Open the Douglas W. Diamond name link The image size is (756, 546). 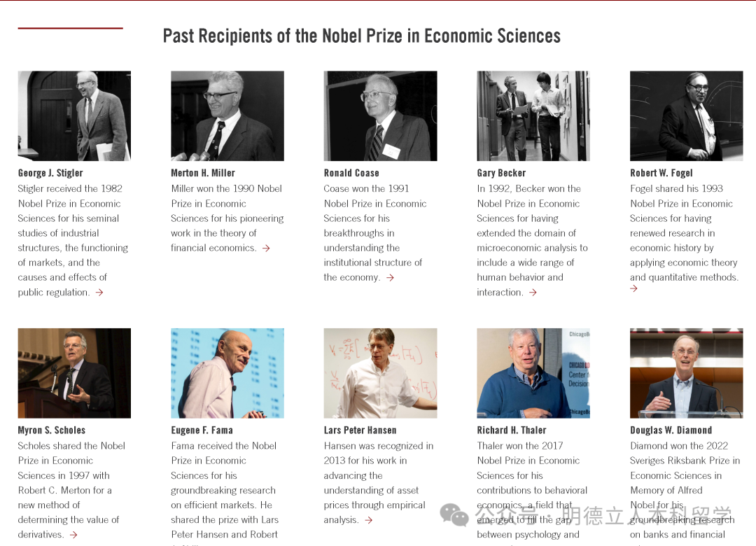[x=671, y=430]
